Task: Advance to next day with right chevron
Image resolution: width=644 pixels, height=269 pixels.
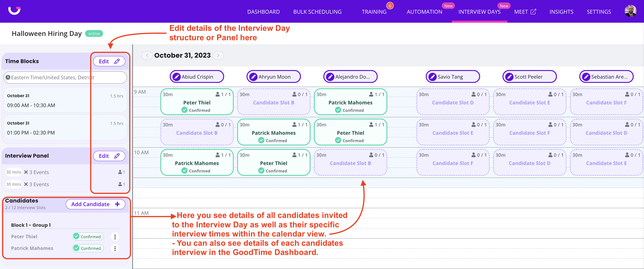Action: (x=218, y=55)
